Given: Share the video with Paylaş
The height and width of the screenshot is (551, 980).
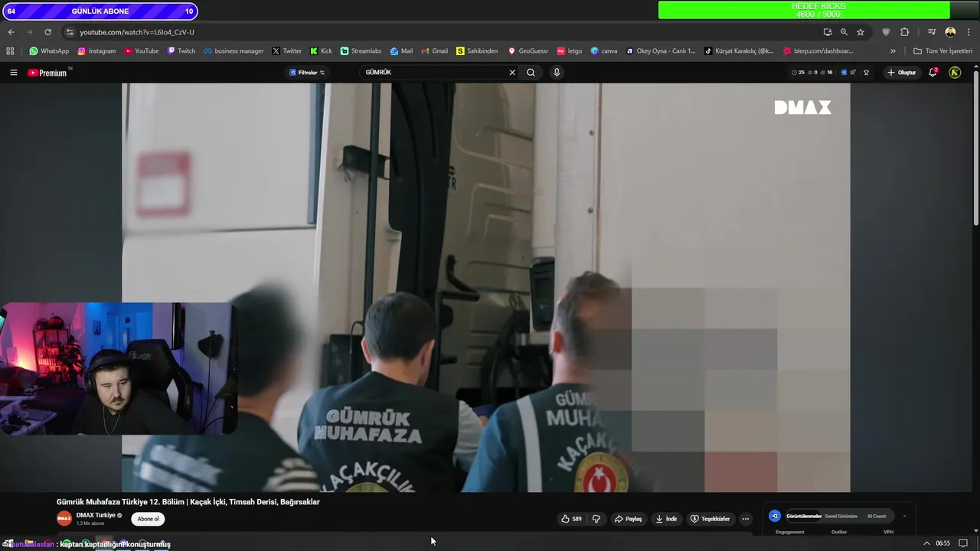Looking at the screenshot, I should point(628,519).
